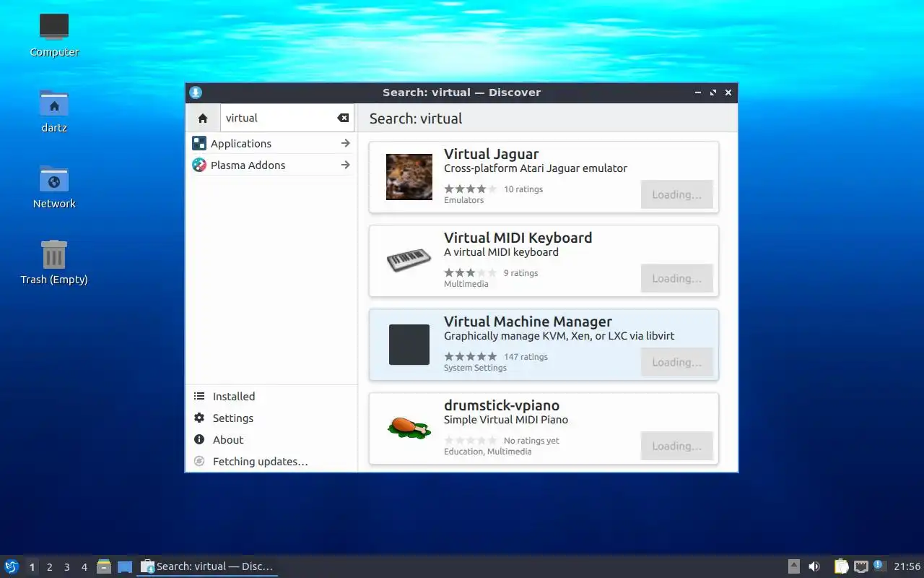Open the clipboard manager tray icon
924x578 pixels.
[x=841, y=566]
